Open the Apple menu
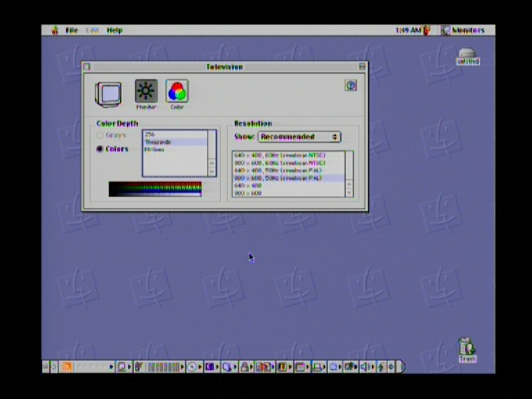The width and height of the screenshot is (532, 399). (x=55, y=30)
